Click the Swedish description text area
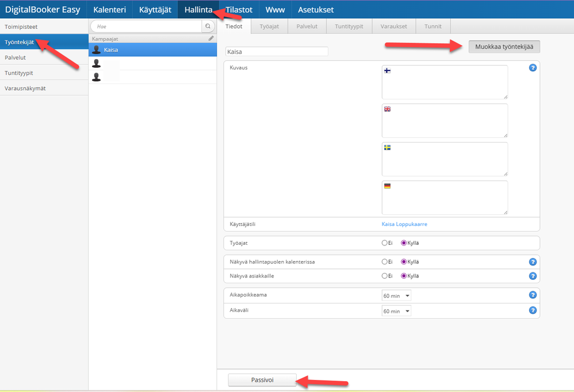 click(x=445, y=159)
